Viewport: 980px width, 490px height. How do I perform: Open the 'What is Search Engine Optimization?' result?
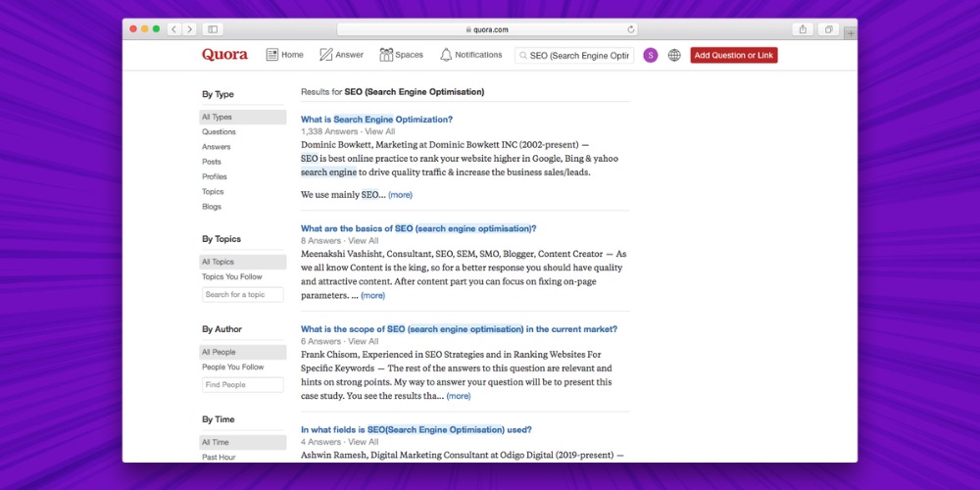(x=376, y=120)
